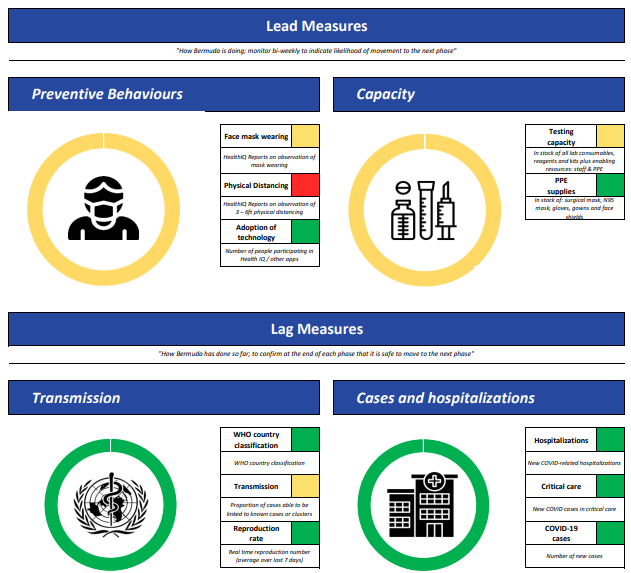Click "Number of people participating in Health IQ" text
Viewport: 631px width, 573px height.
pyautogui.click(x=269, y=255)
